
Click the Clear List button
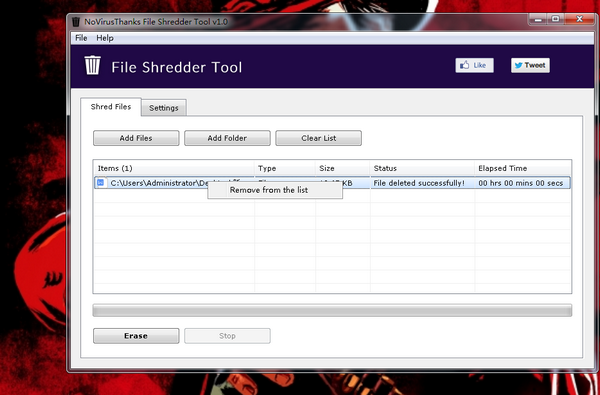[318, 138]
